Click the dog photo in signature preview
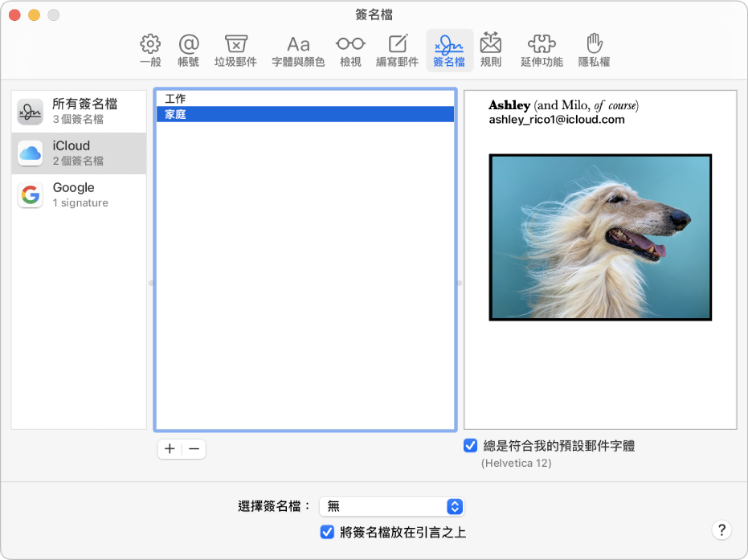The height and width of the screenshot is (560, 748). pyautogui.click(x=600, y=238)
